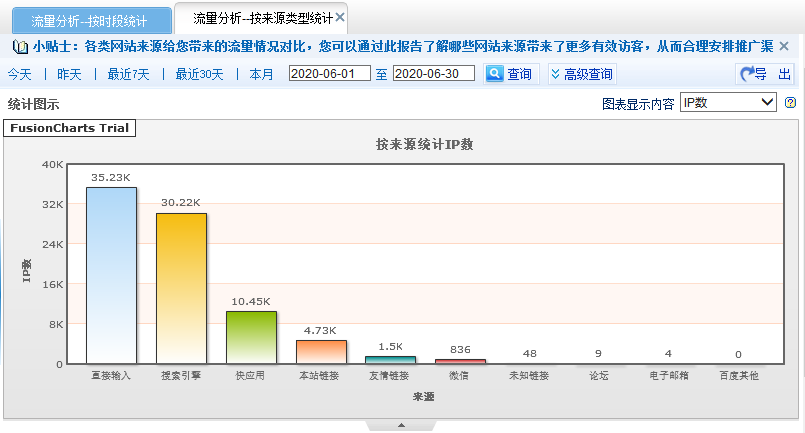Switch to 流量分析--按时段统计 tab
This screenshot has width=805, height=433.
pos(87,19)
